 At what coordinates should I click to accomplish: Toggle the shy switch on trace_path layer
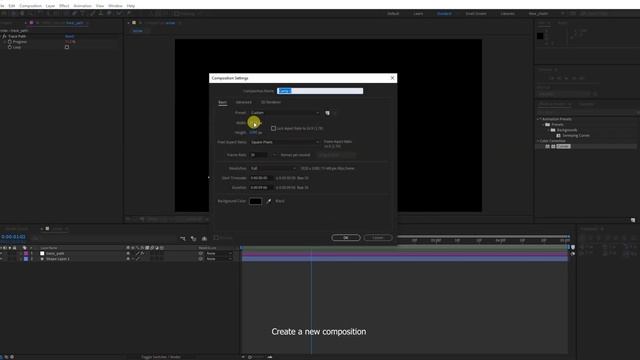click(x=128, y=253)
